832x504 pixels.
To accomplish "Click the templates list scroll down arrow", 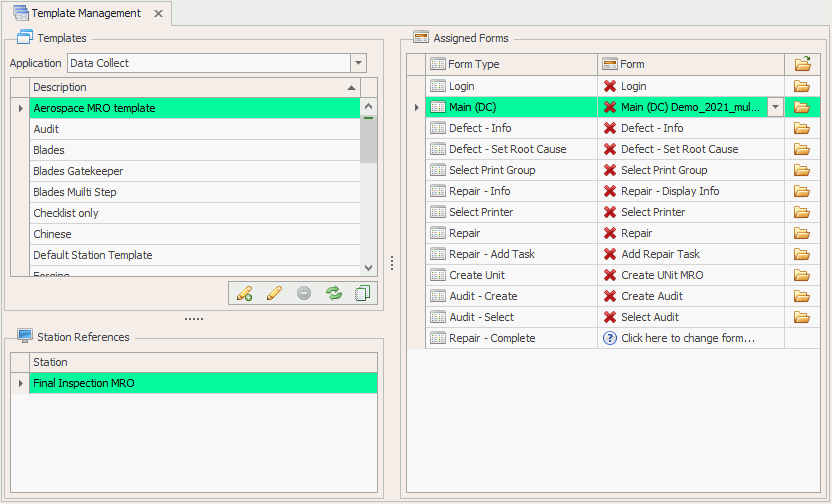I will click(368, 267).
